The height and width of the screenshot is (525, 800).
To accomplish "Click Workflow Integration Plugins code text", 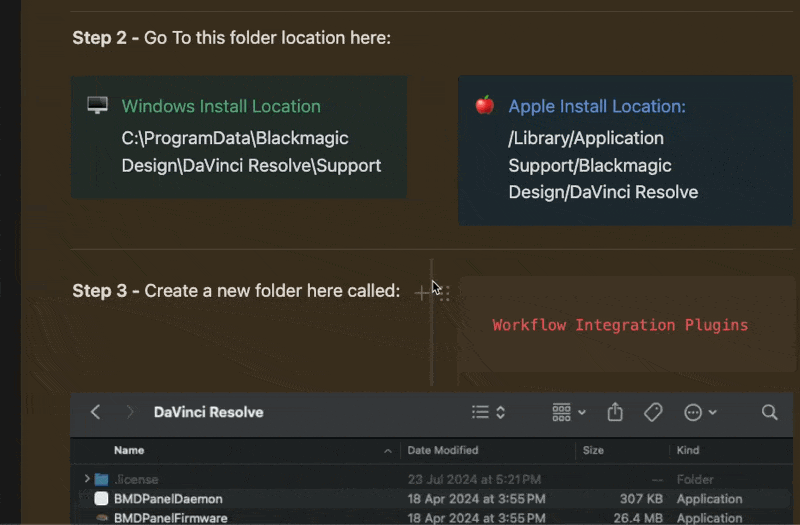I will tap(620, 325).
